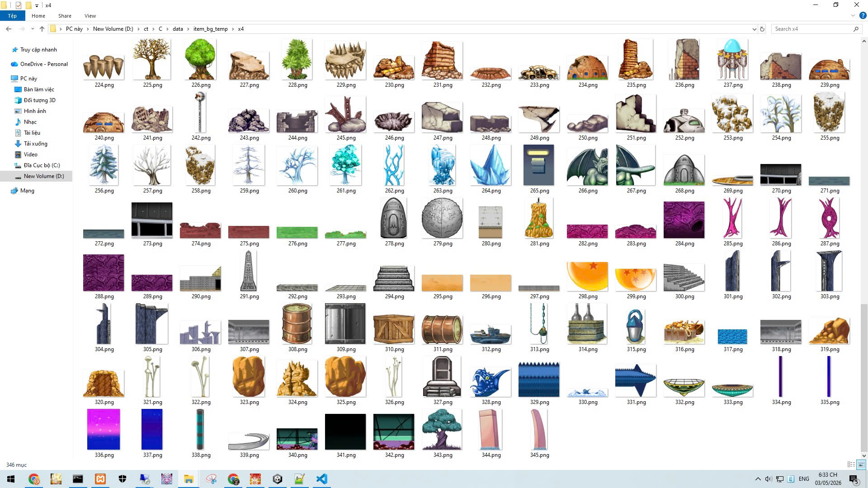868x488 pixels.
Task: Click PC này in the breadcrumb
Action: tap(74, 29)
